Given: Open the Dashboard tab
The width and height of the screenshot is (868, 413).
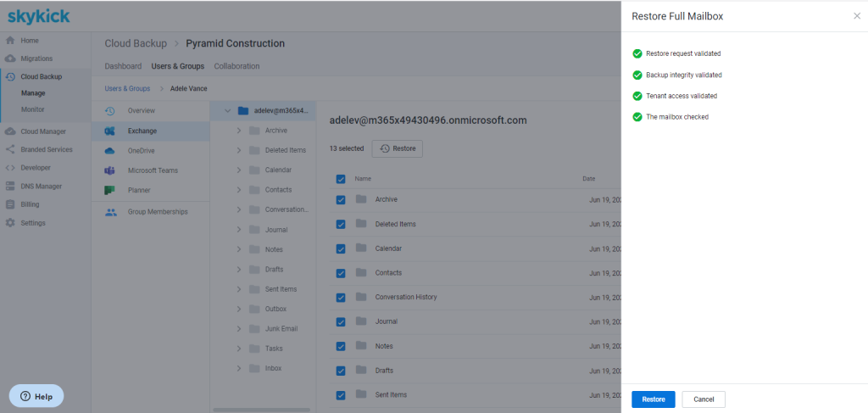Looking at the screenshot, I should click(123, 66).
